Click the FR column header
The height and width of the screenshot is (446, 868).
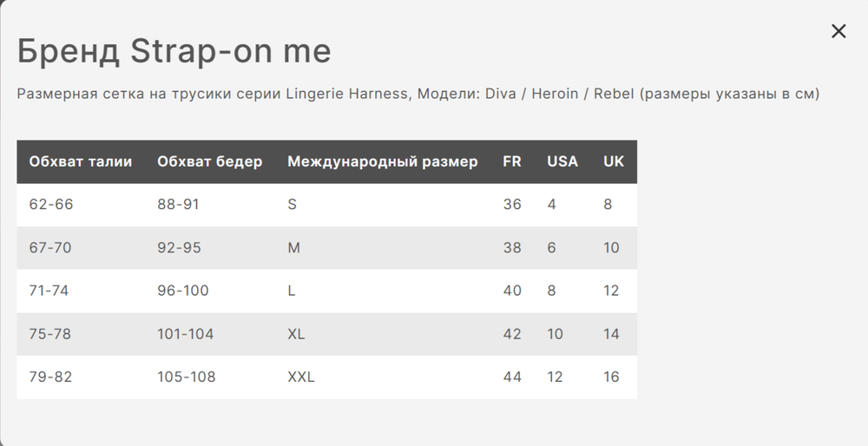(x=512, y=161)
